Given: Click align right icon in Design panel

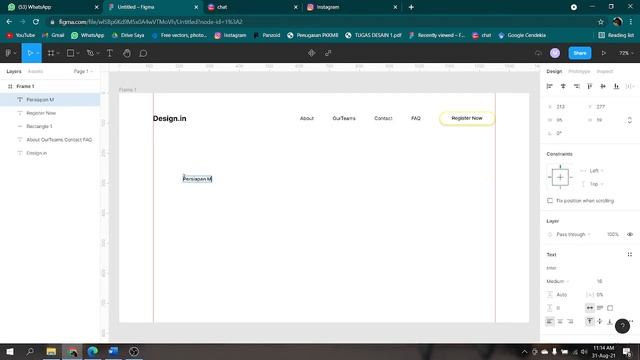Looking at the screenshot, I should pos(576,86).
